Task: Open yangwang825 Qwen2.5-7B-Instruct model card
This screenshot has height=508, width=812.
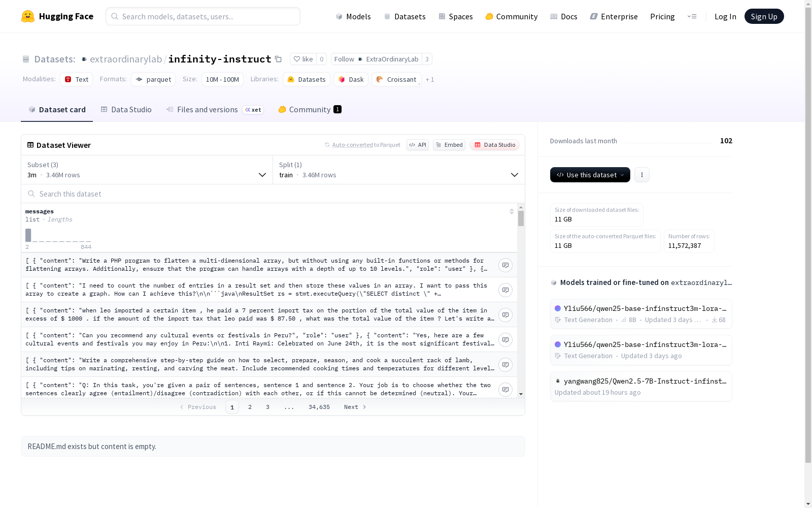Action: point(641,387)
